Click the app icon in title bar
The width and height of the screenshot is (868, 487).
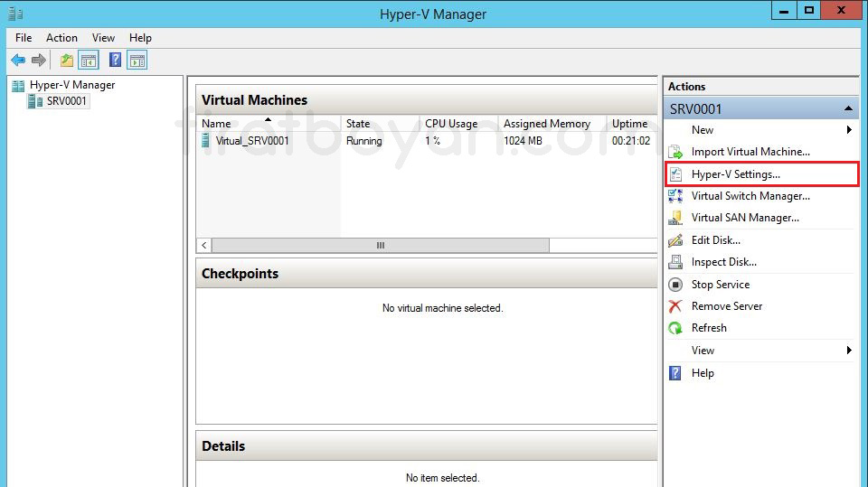pos(15,14)
